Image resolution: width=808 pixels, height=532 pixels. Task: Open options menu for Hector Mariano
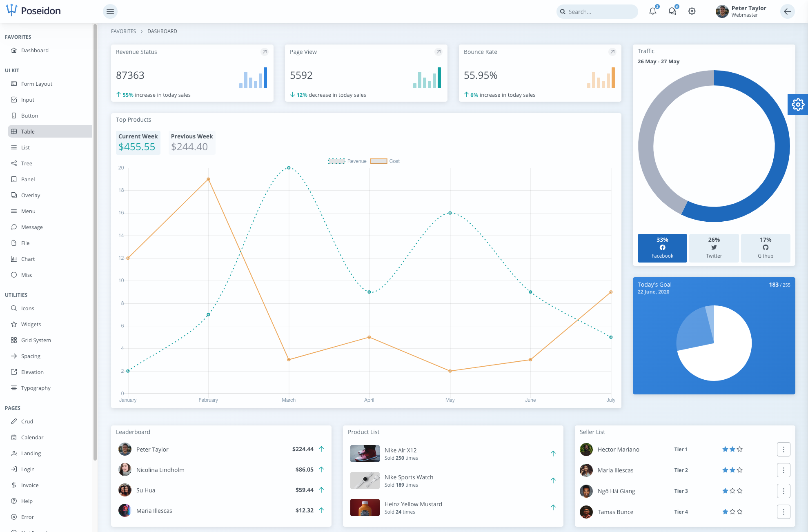(x=783, y=450)
